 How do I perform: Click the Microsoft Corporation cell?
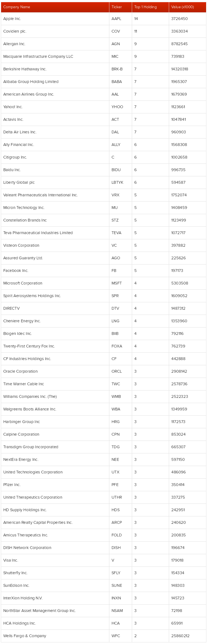click(55, 283)
